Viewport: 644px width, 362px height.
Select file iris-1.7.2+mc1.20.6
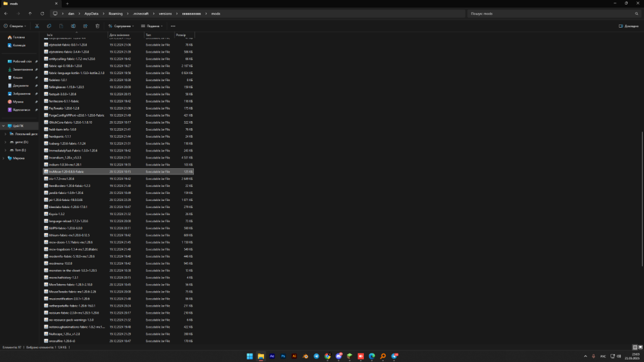(118, 178)
